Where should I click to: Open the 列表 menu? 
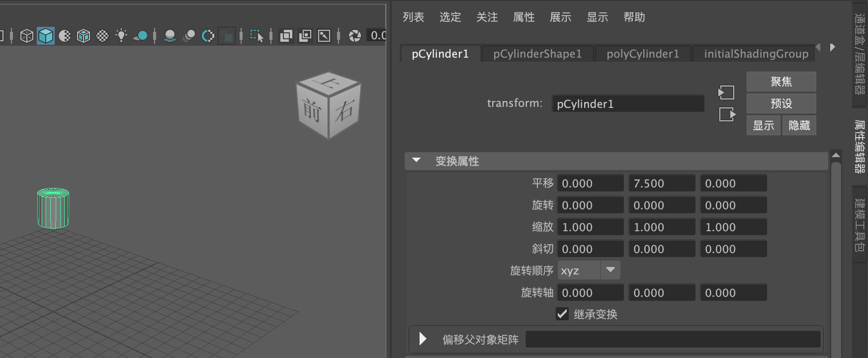tap(413, 17)
